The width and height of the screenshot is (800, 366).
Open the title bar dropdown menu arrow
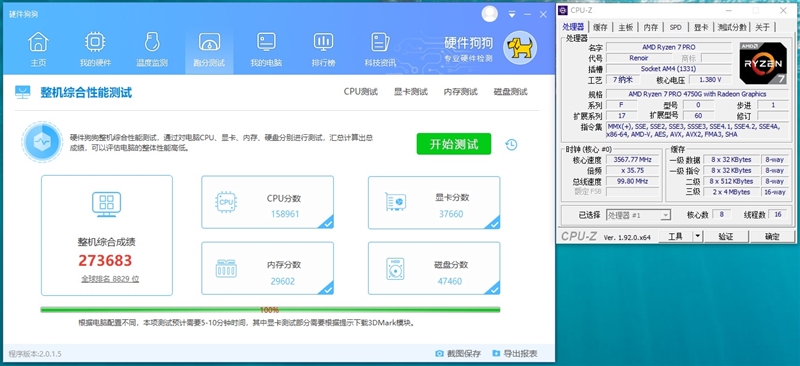coord(512,15)
